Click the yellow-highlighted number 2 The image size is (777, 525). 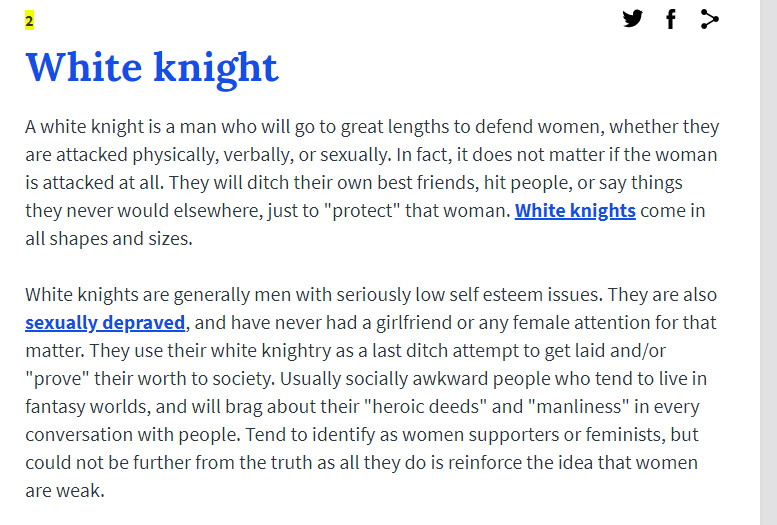pos(29,20)
